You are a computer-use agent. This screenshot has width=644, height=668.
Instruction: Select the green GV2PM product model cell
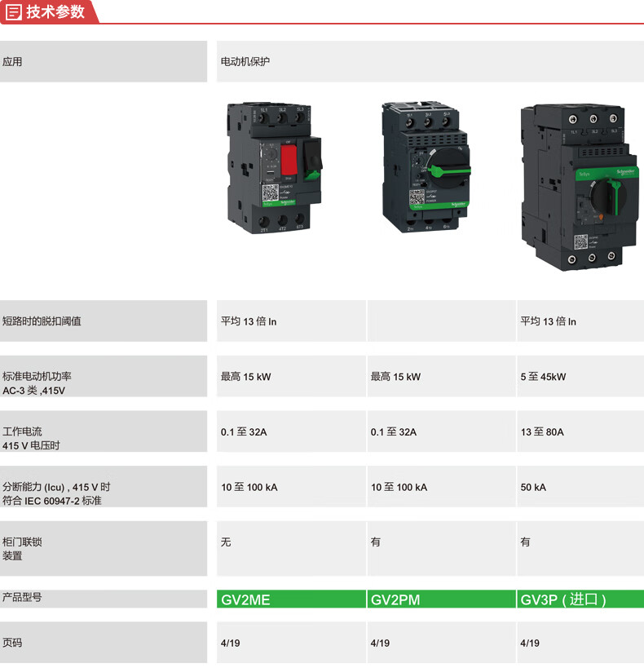click(441, 599)
